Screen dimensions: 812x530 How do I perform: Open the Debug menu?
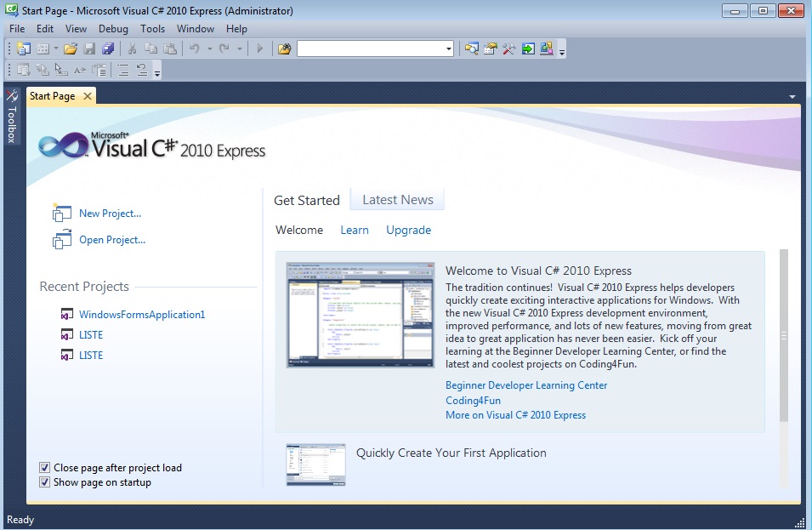point(113,28)
